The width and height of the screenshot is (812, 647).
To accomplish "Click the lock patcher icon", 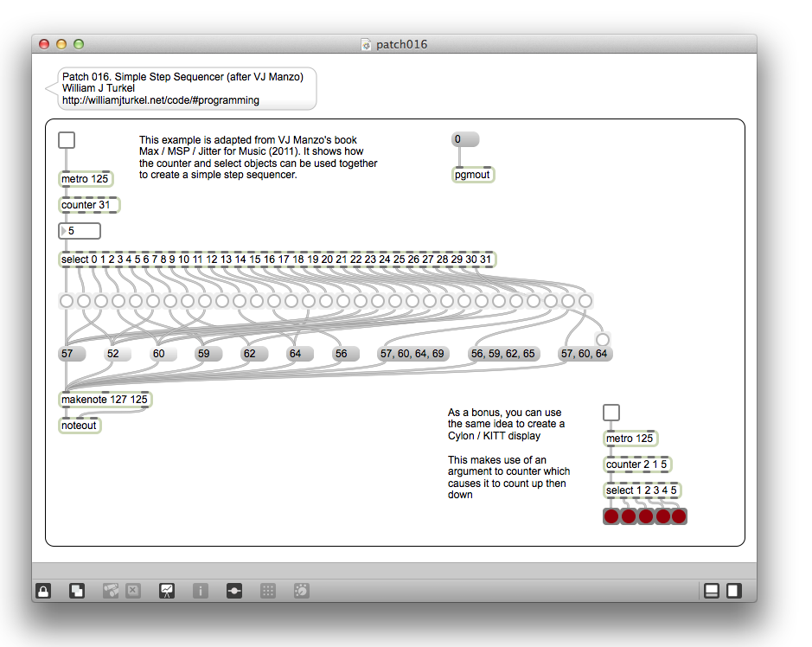I will click(42, 591).
